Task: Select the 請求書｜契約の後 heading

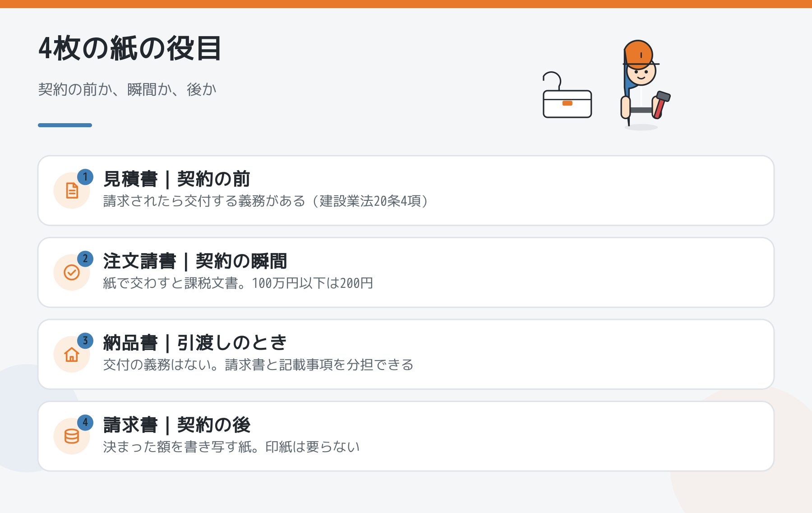Action: click(176, 425)
